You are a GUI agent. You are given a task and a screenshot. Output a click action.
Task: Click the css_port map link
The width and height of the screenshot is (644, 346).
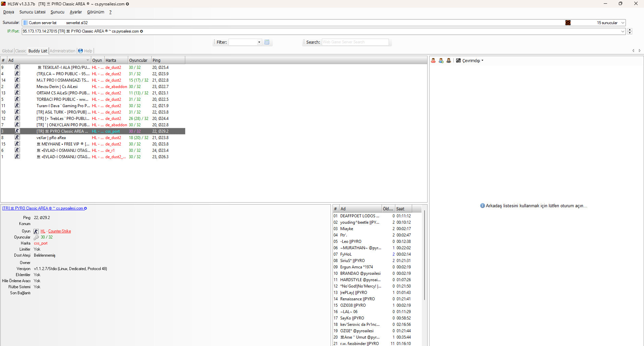click(x=41, y=243)
